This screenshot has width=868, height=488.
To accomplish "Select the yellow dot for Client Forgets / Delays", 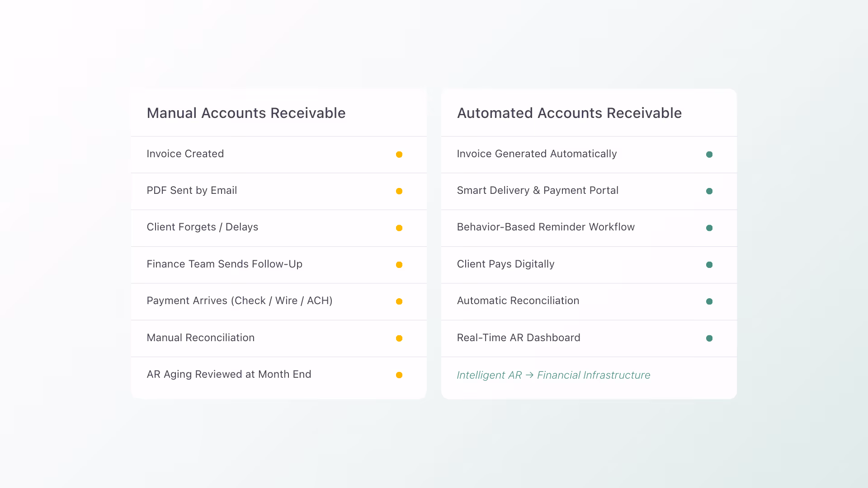I will (399, 228).
